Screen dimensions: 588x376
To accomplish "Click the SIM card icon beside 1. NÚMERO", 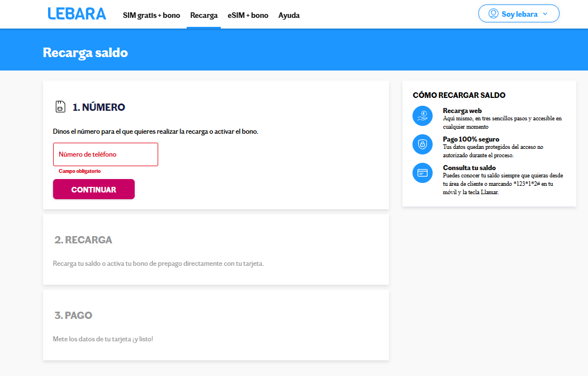I will tap(60, 106).
